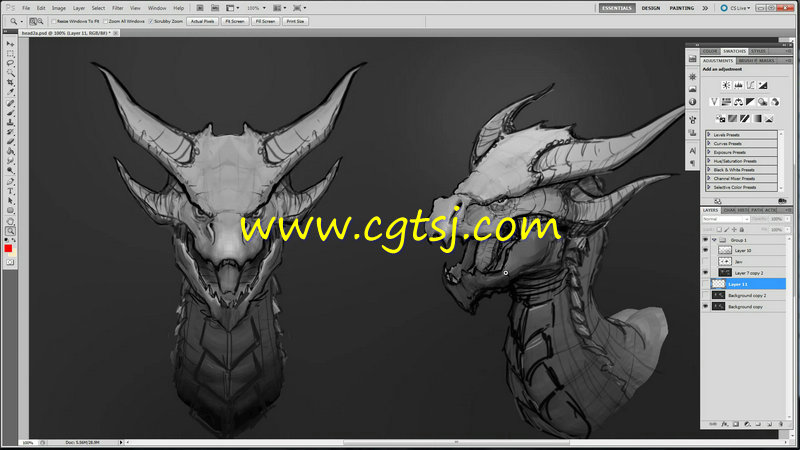The image size is (800, 450).
Task: Hide Layer 10 visibility eye
Action: (706, 251)
